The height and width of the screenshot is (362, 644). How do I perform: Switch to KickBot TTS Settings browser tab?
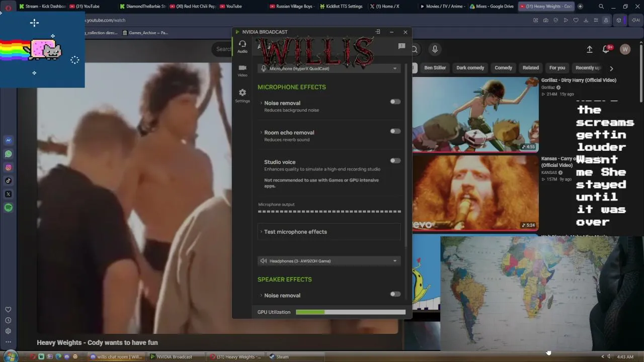(342, 7)
